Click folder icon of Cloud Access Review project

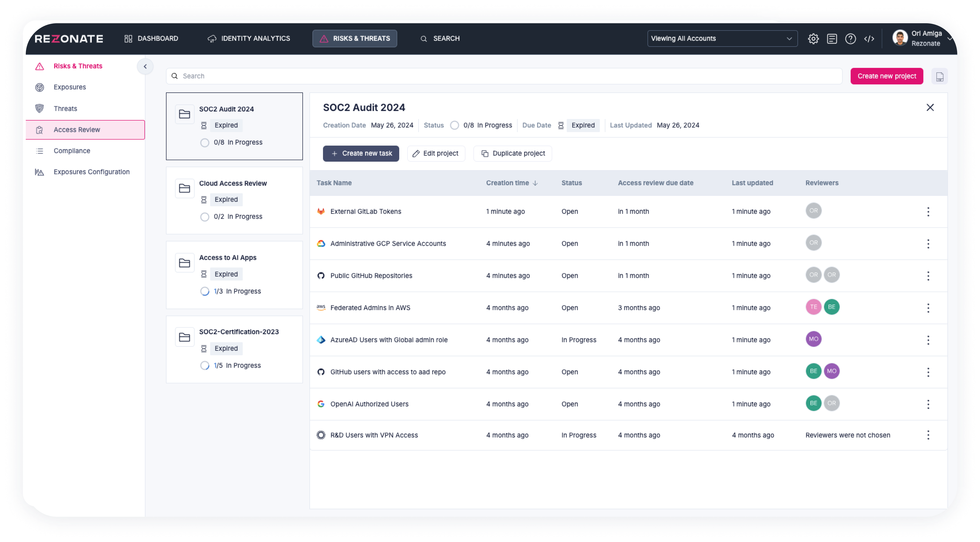(x=185, y=189)
